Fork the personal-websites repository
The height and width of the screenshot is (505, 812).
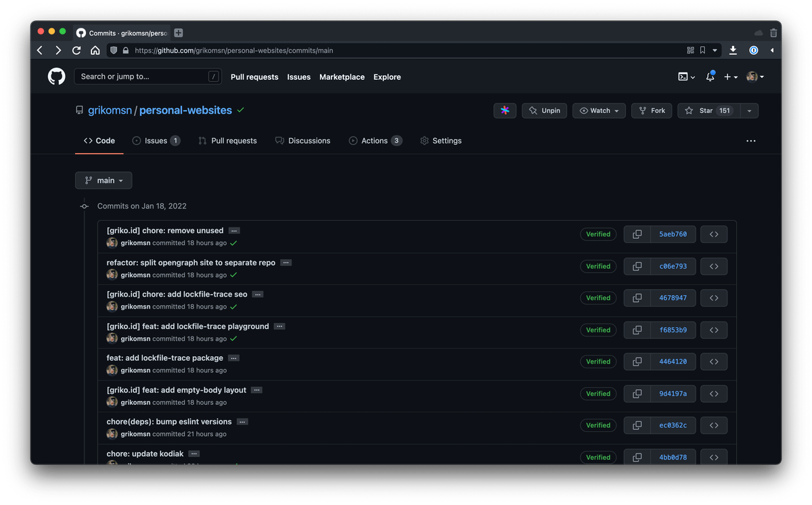tap(652, 110)
